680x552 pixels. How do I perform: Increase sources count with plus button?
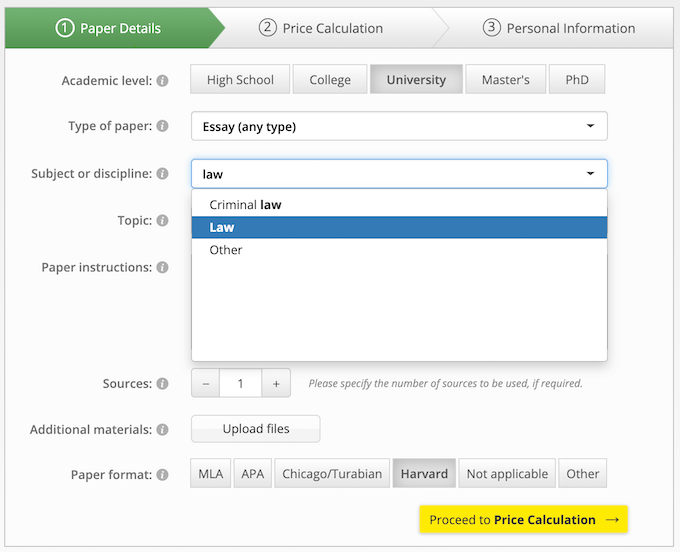pos(276,383)
